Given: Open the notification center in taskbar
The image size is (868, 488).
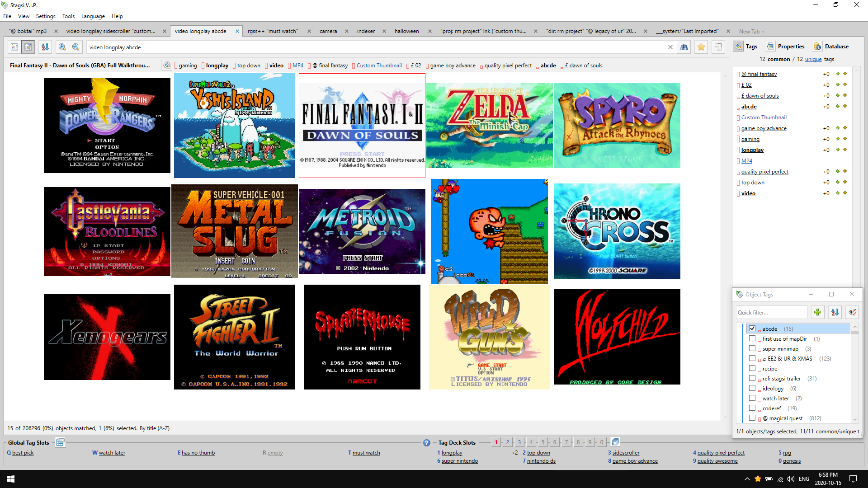Looking at the screenshot, I should click(853, 479).
